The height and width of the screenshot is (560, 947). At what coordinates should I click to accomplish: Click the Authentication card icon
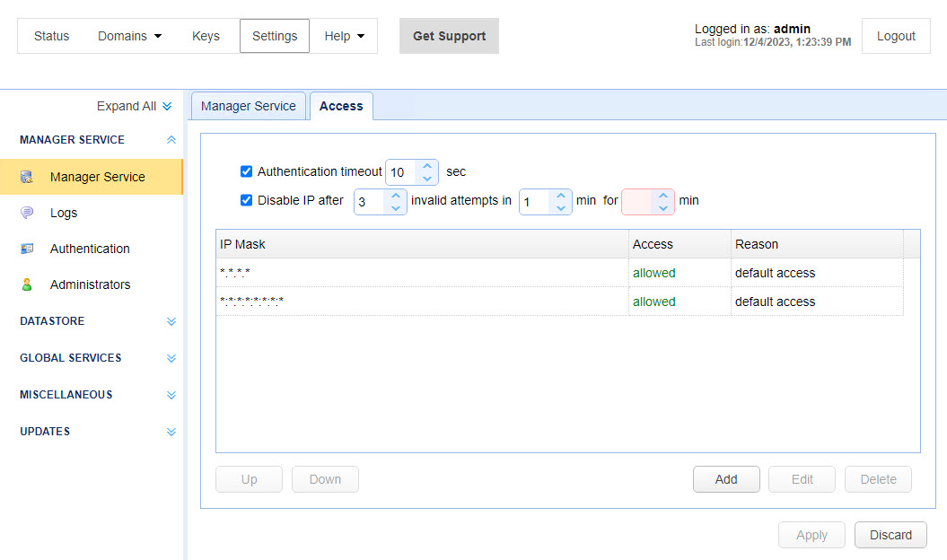27,249
